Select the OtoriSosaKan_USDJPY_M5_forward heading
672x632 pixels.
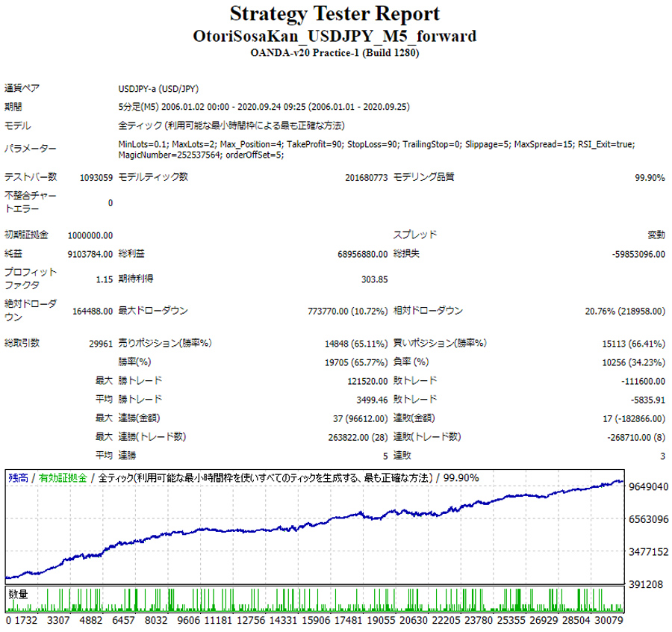(x=335, y=36)
